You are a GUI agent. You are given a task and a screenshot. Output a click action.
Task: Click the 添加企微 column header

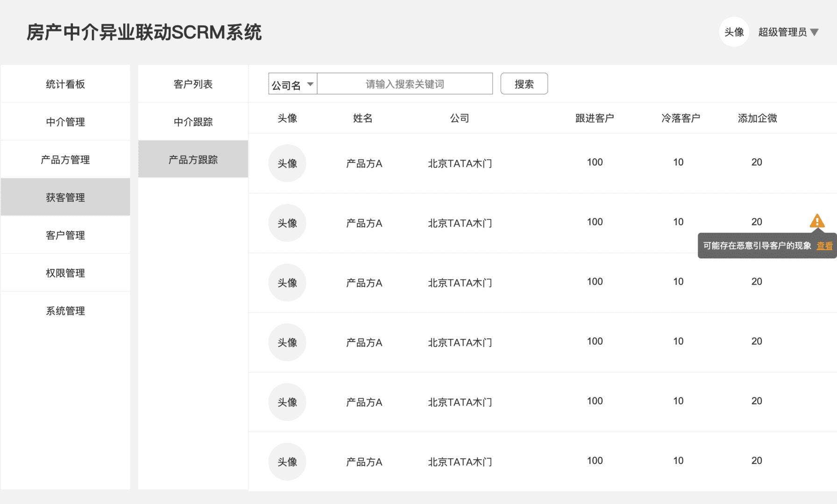757,118
